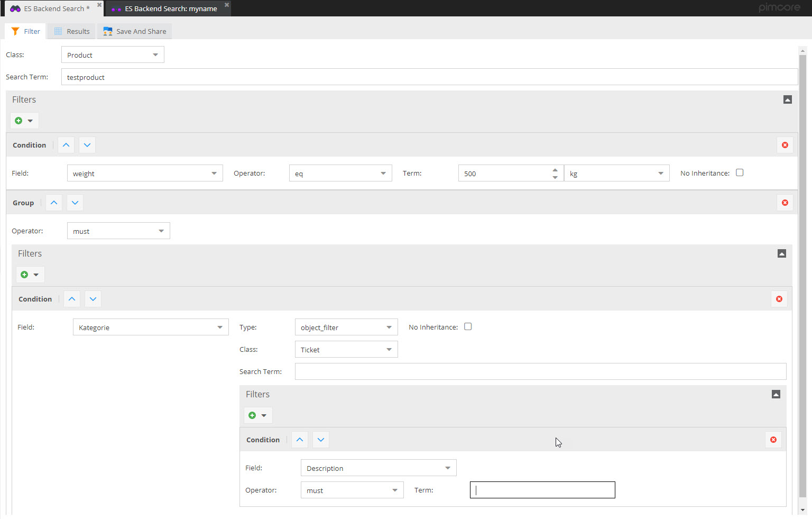Image resolution: width=812 pixels, height=519 pixels.
Task: Delete the Group
Action: tap(785, 203)
